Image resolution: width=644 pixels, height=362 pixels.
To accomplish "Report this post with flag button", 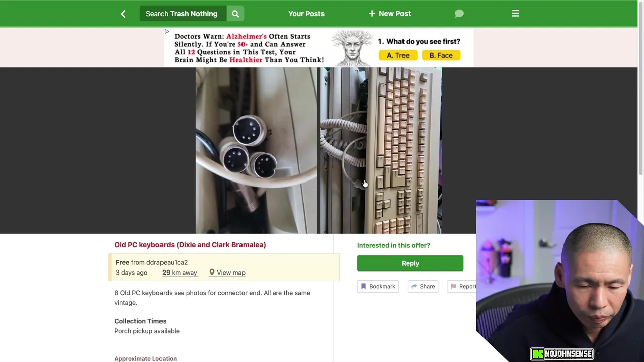I will pyautogui.click(x=462, y=286).
